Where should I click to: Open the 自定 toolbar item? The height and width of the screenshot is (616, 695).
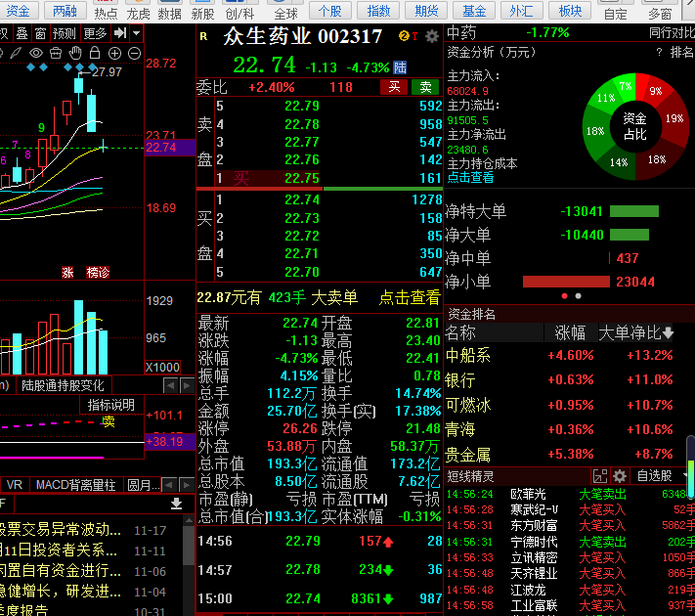(x=615, y=12)
